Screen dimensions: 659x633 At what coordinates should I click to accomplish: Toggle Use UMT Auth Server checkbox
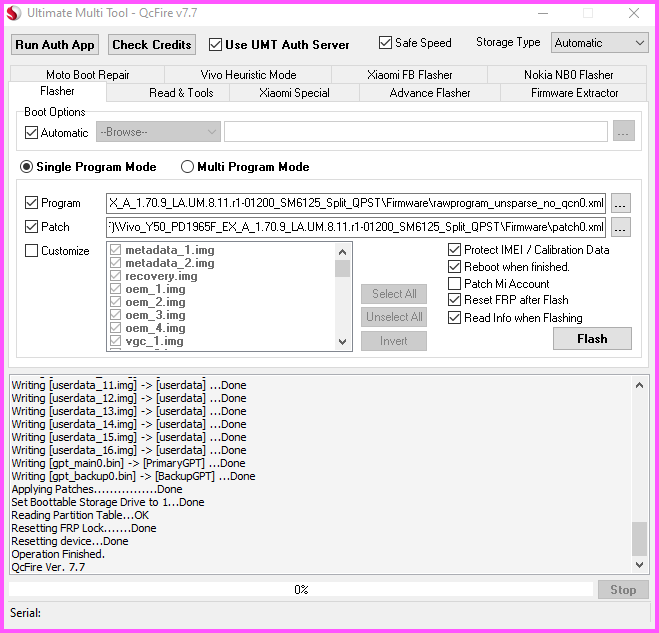tap(215, 45)
